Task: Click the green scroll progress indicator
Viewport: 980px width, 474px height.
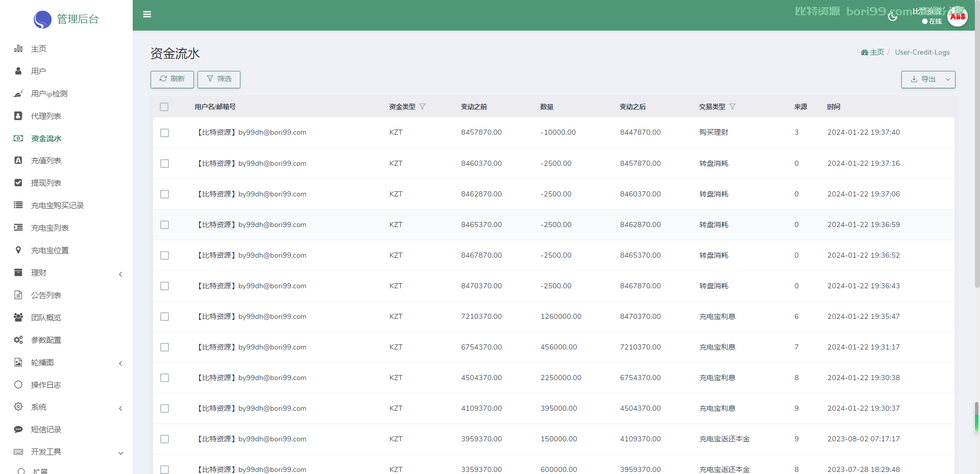Action: (x=976, y=423)
